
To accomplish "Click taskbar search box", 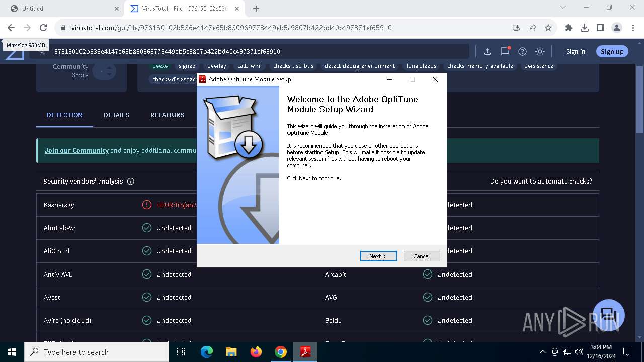I will click(97, 352).
